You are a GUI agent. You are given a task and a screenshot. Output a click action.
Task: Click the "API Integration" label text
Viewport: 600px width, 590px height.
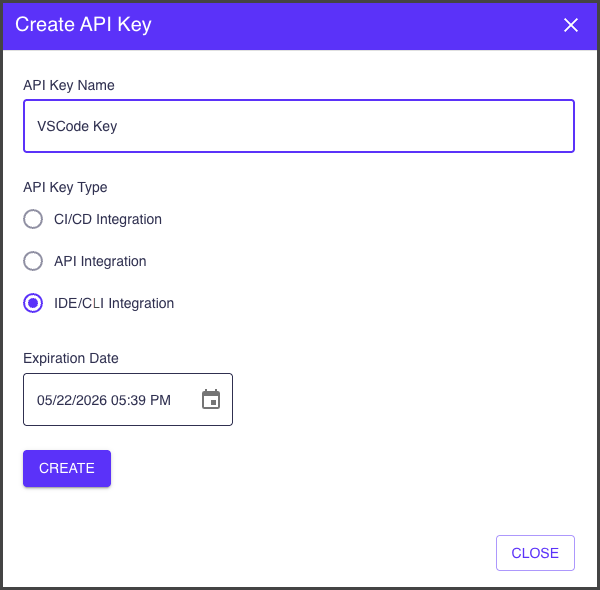[100, 261]
